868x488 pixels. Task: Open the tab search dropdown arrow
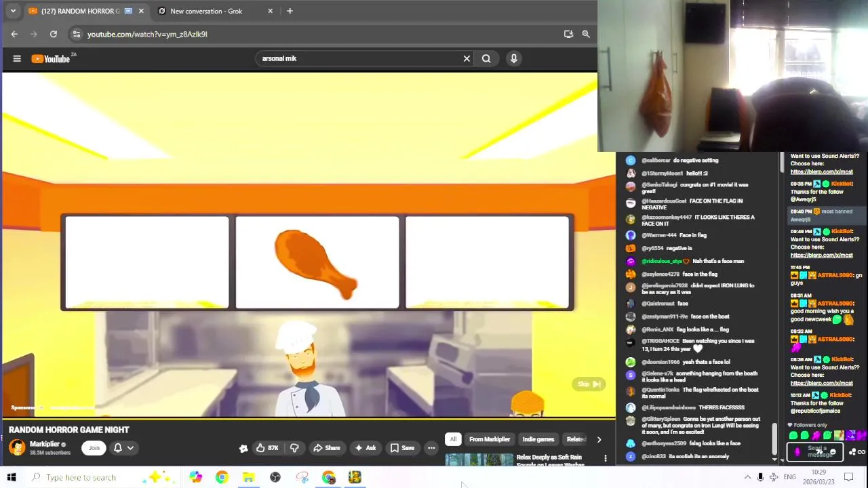point(13,11)
